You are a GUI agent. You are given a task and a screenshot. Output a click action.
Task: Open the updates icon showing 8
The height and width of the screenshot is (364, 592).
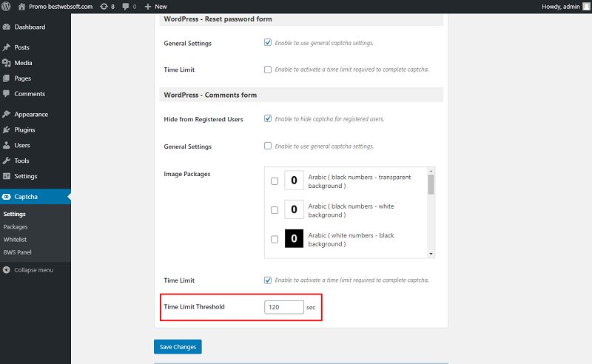point(104,7)
